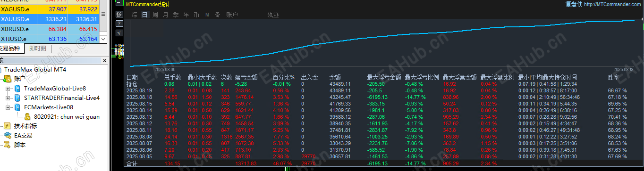Click the ? help button
Screen dimensions: 644x171
pyautogui.click(x=119, y=24)
